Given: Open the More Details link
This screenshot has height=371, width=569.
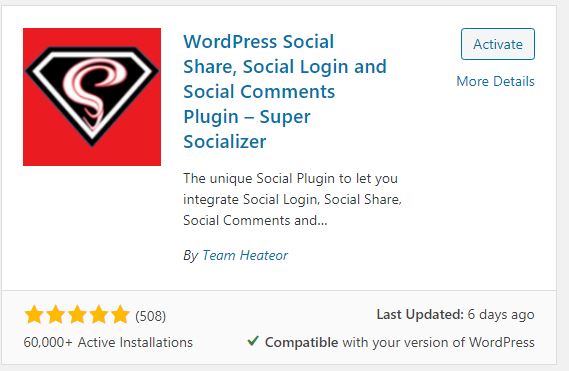Looking at the screenshot, I should click(x=495, y=81).
